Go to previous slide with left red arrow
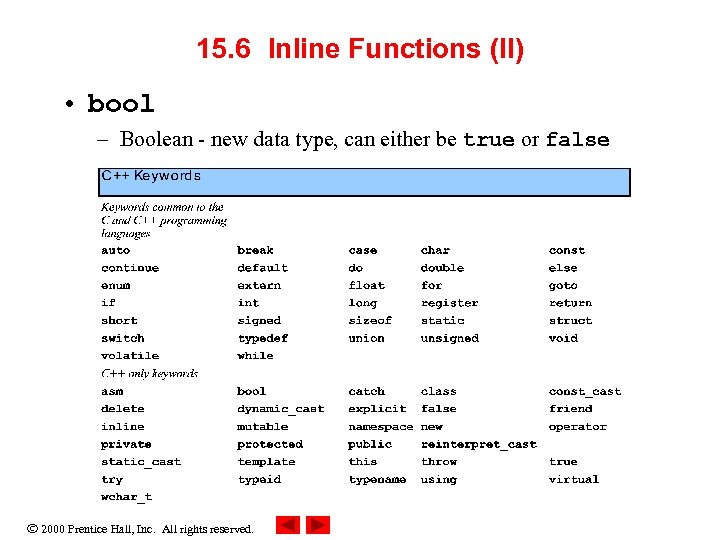720x540 pixels. tap(287, 525)
